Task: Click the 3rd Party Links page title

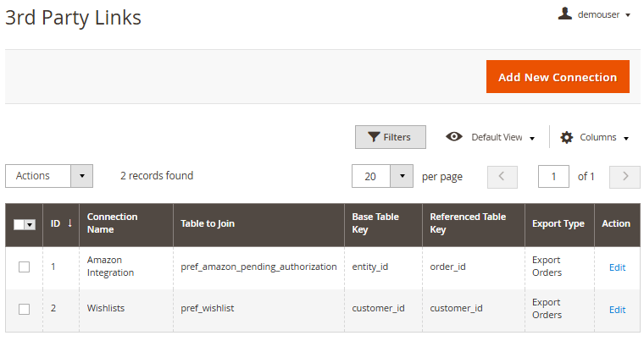Action: [73, 18]
